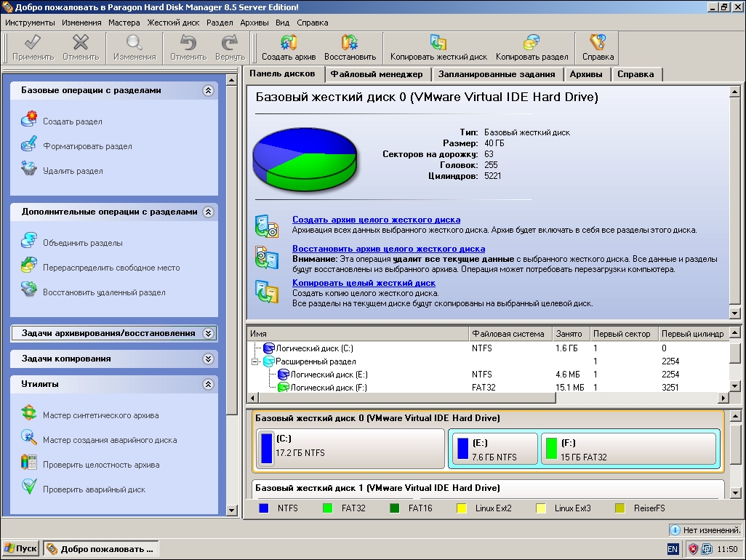This screenshot has width=746, height=560.
Task: Click link Копировать целый жесткий диск
Action: [x=364, y=283]
